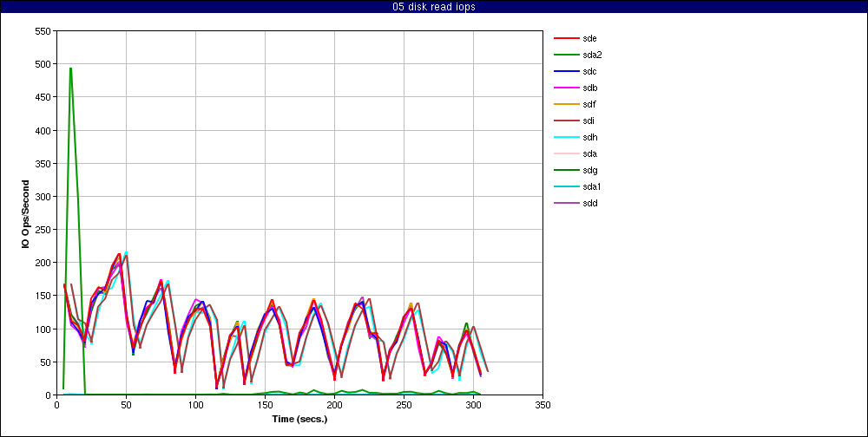
Task: Click the cyan sdh legend line swatch
Action: [x=565, y=137]
